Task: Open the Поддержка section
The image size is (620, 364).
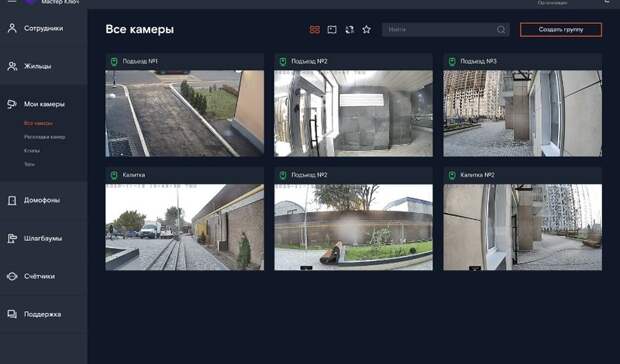Action: [43, 314]
